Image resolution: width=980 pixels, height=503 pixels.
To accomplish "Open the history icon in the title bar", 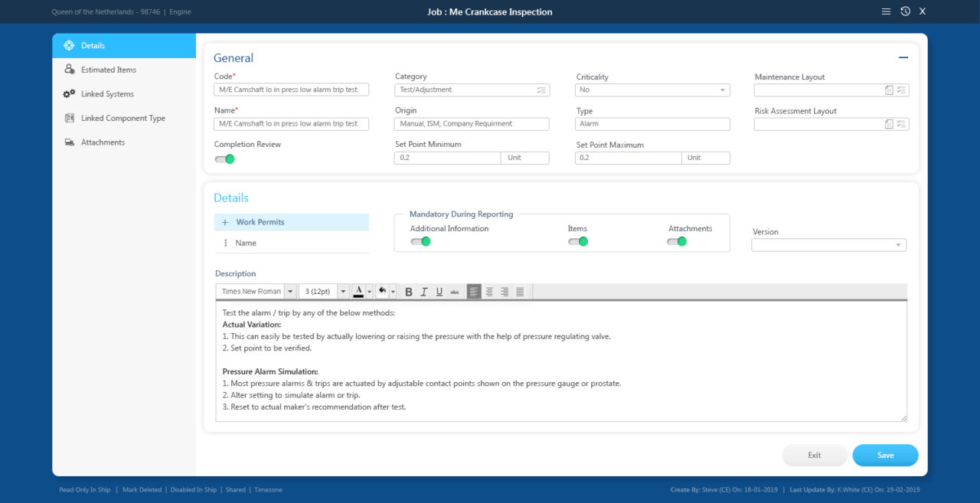I will tap(905, 11).
